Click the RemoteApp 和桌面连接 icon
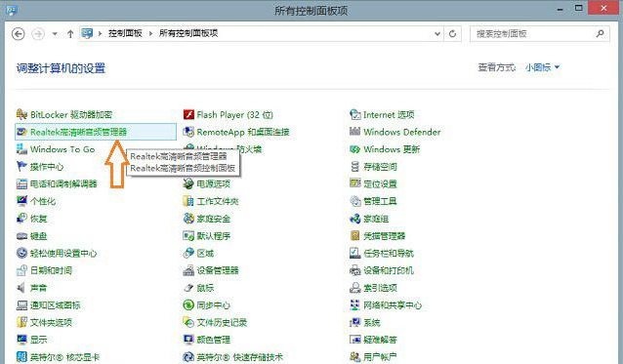The height and width of the screenshot is (364, 623). pos(188,132)
